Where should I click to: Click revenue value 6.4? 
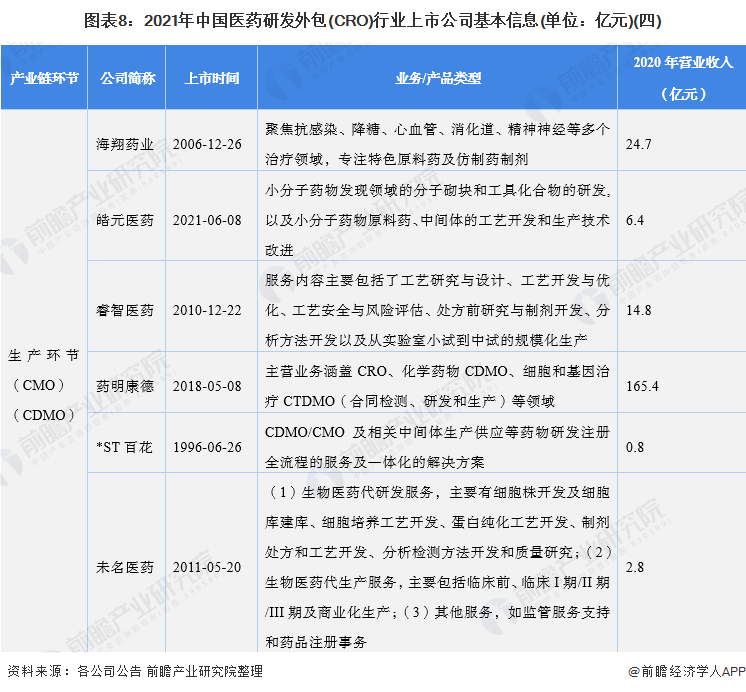coord(635,220)
